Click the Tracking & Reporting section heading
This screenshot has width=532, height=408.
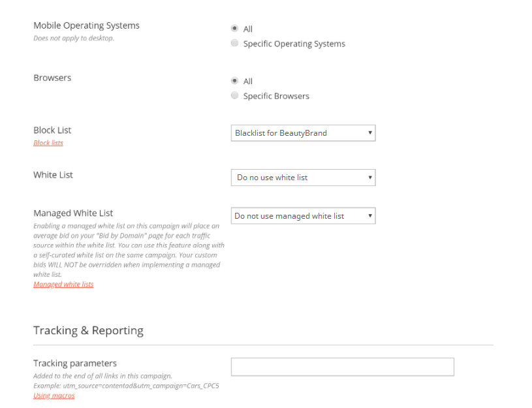(88, 330)
